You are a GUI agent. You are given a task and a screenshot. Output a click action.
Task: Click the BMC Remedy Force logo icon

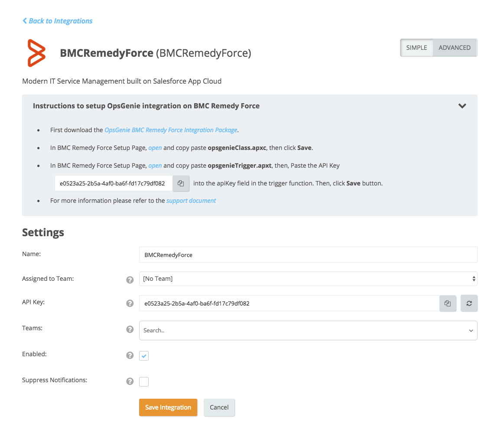36,53
